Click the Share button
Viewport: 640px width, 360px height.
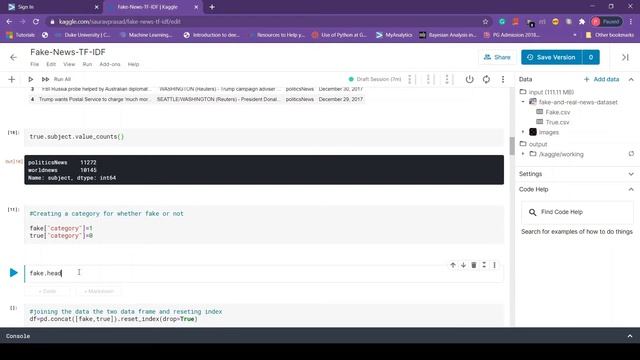click(497, 58)
